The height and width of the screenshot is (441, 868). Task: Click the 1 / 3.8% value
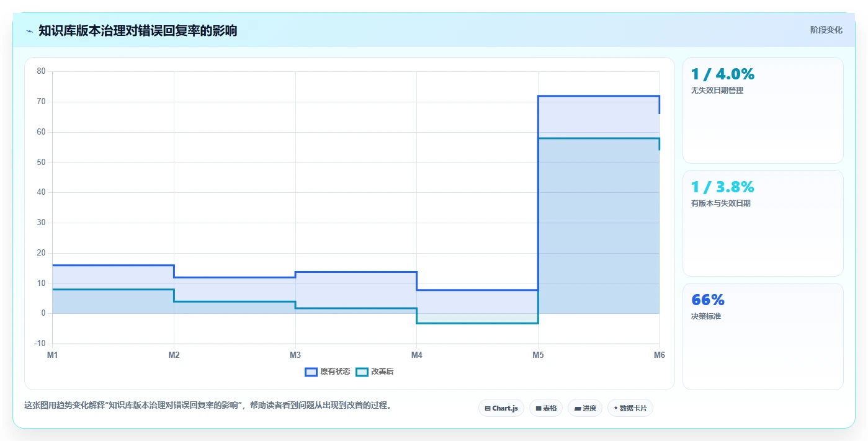(723, 187)
